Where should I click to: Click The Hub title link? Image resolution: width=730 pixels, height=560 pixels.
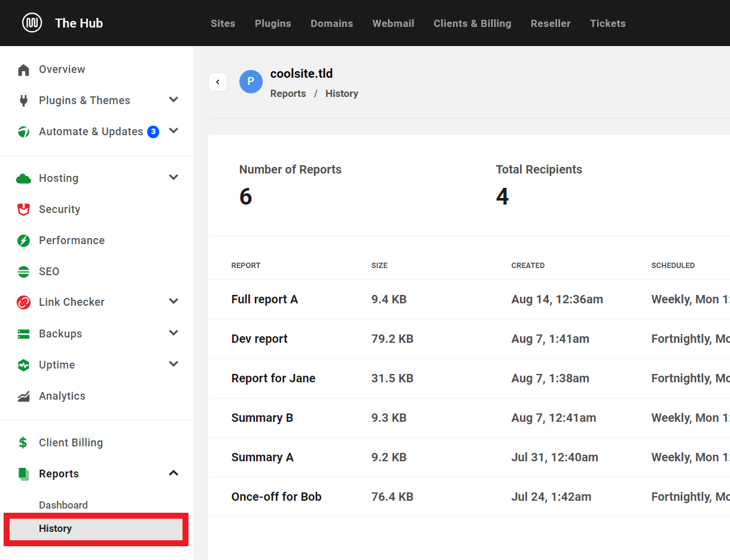79,23
